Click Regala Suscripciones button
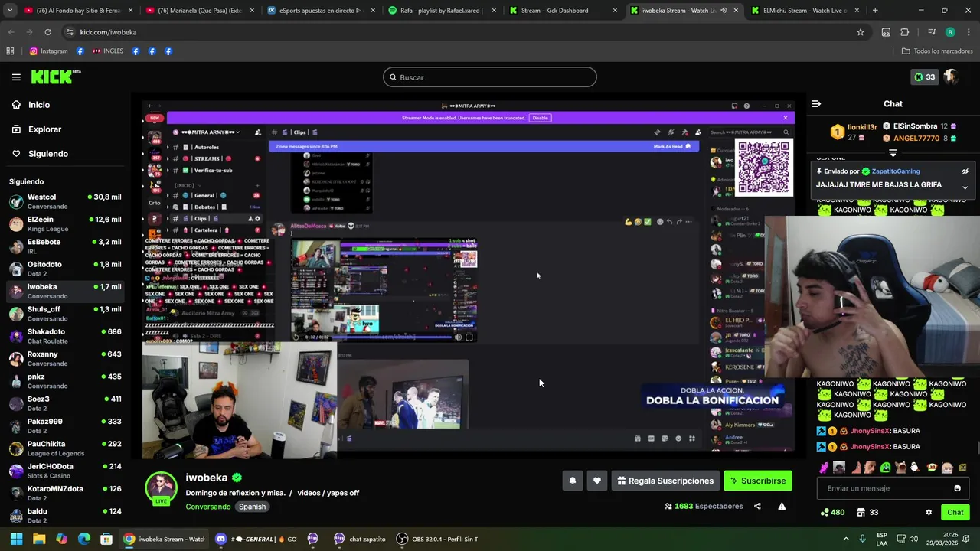This screenshot has height=551, width=980. (665, 481)
